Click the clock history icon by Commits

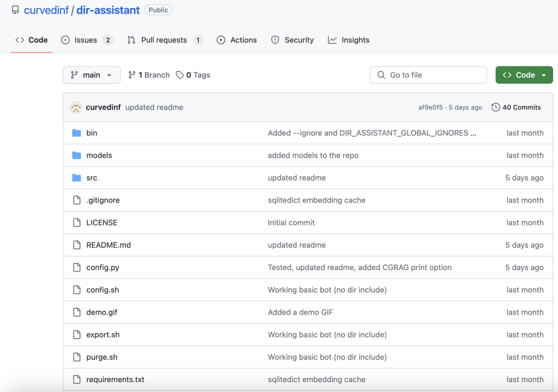click(496, 107)
